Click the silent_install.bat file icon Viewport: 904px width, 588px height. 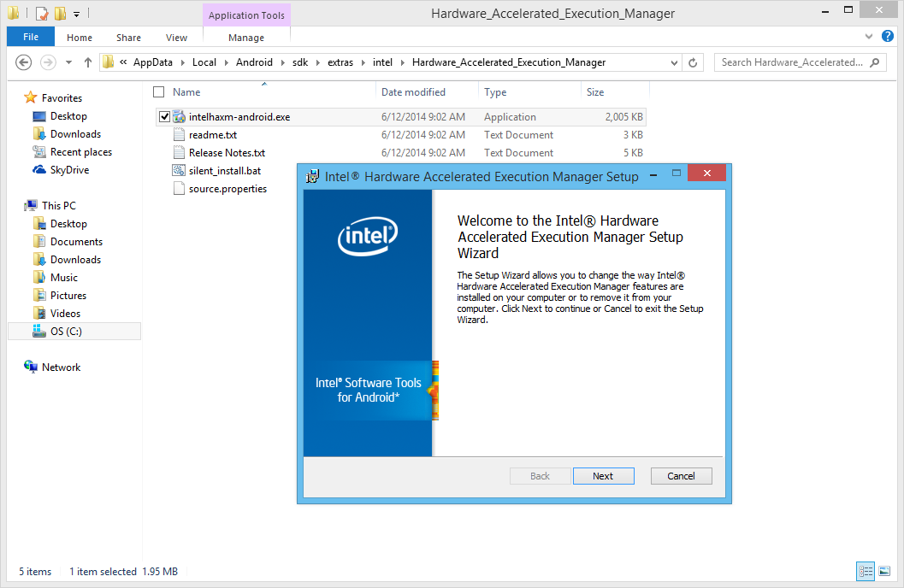179,171
